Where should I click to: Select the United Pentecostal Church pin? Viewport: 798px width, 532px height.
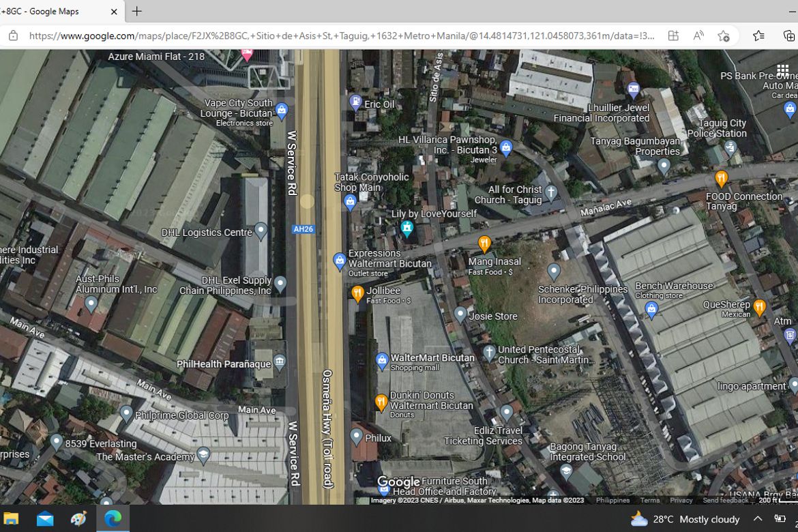pyautogui.click(x=488, y=353)
